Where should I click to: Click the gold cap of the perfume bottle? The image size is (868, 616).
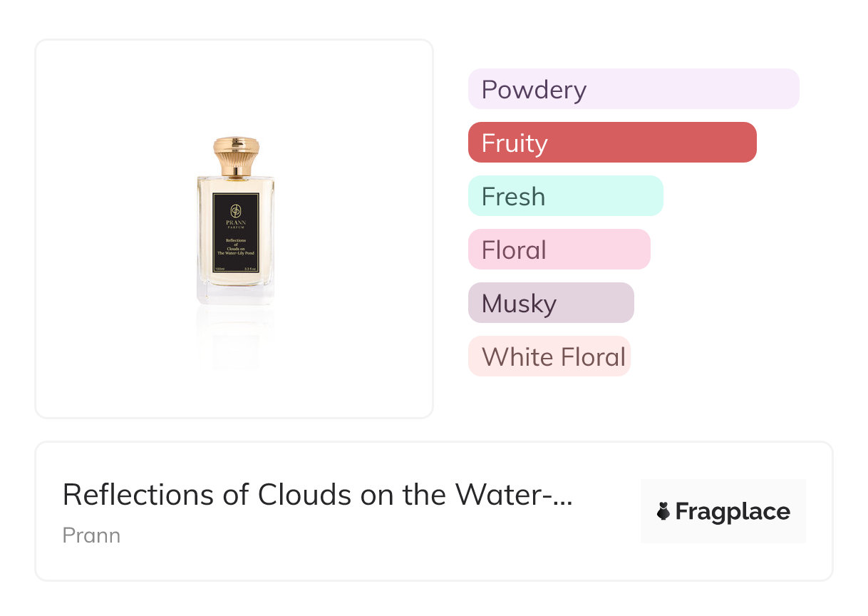point(235,155)
